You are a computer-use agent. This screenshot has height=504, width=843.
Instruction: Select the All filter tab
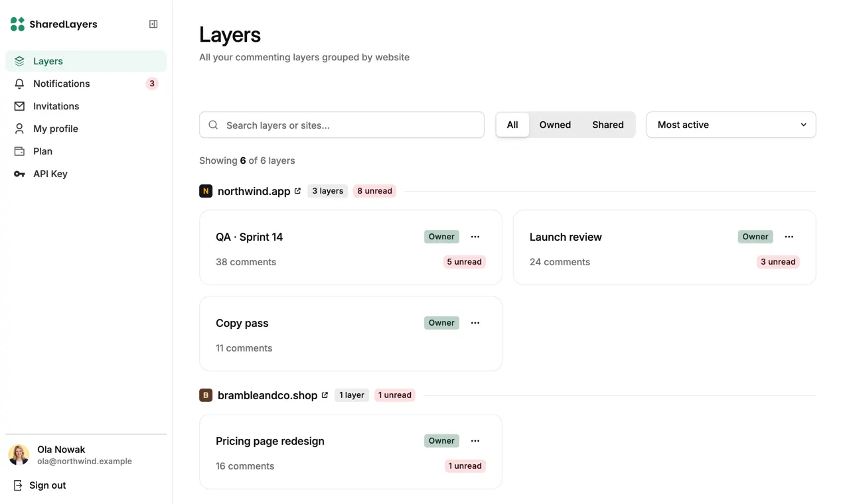tap(512, 125)
